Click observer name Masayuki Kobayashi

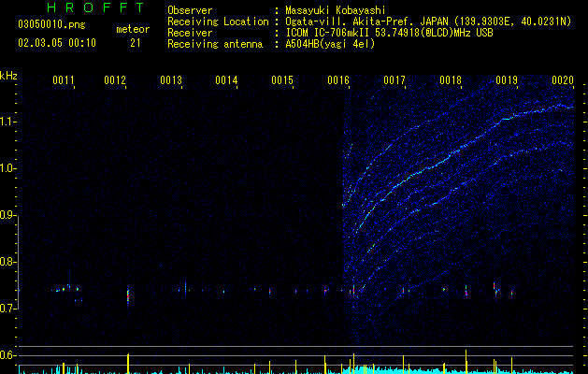click(336, 10)
